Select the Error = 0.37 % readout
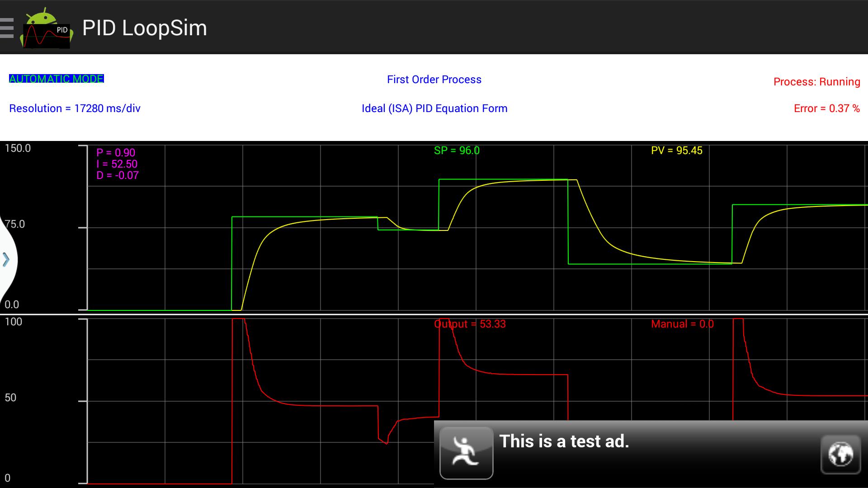The height and width of the screenshot is (488, 868). point(826,108)
